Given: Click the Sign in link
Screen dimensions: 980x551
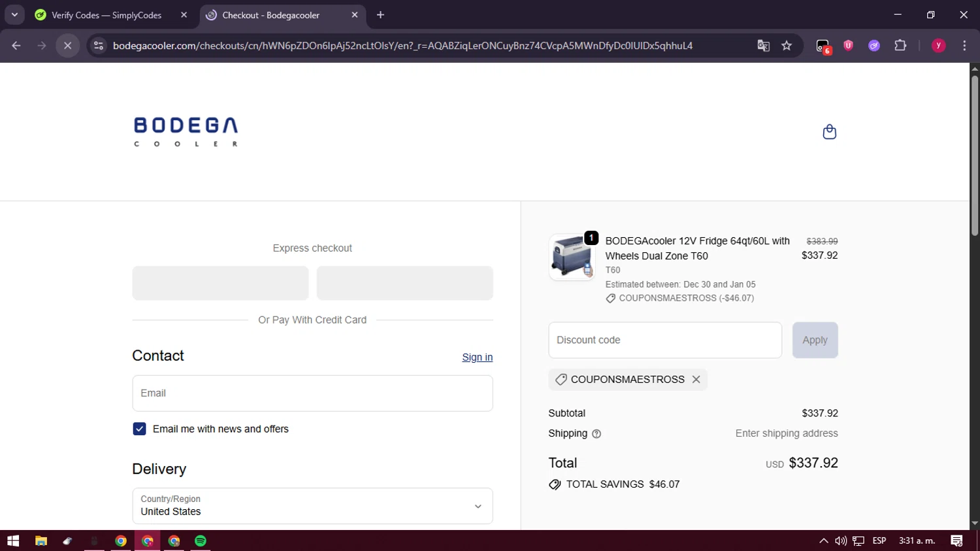Looking at the screenshot, I should (x=477, y=358).
